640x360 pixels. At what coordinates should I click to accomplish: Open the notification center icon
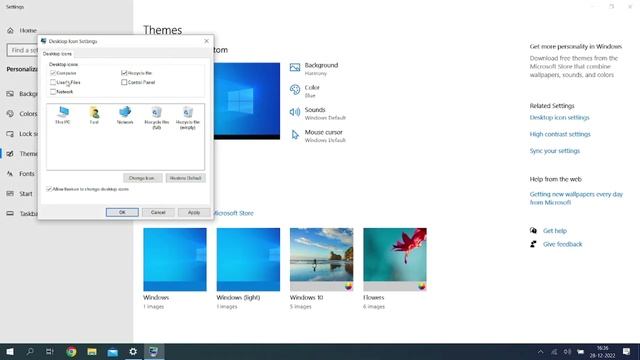(627, 351)
